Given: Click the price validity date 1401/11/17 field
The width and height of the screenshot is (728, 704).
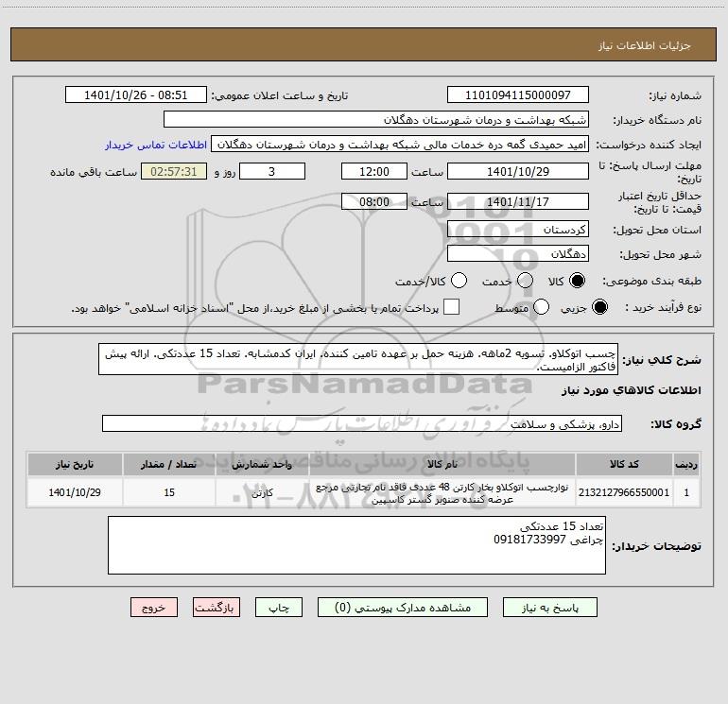Looking at the screenshot, I should click(x=518, y=201).
